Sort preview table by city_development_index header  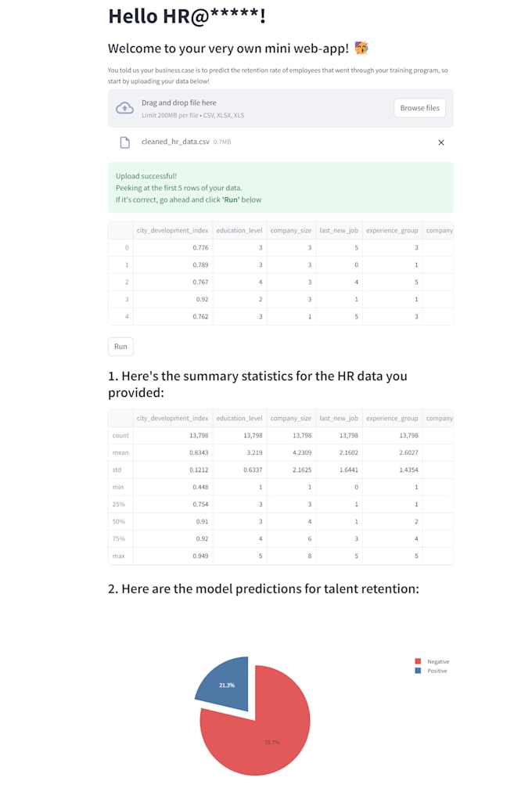(172, 230)
